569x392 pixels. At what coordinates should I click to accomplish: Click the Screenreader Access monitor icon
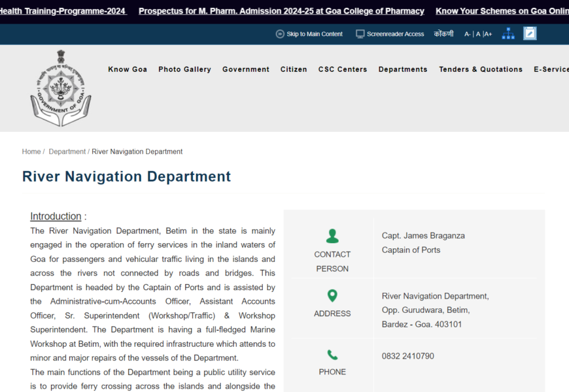point(360,34)
